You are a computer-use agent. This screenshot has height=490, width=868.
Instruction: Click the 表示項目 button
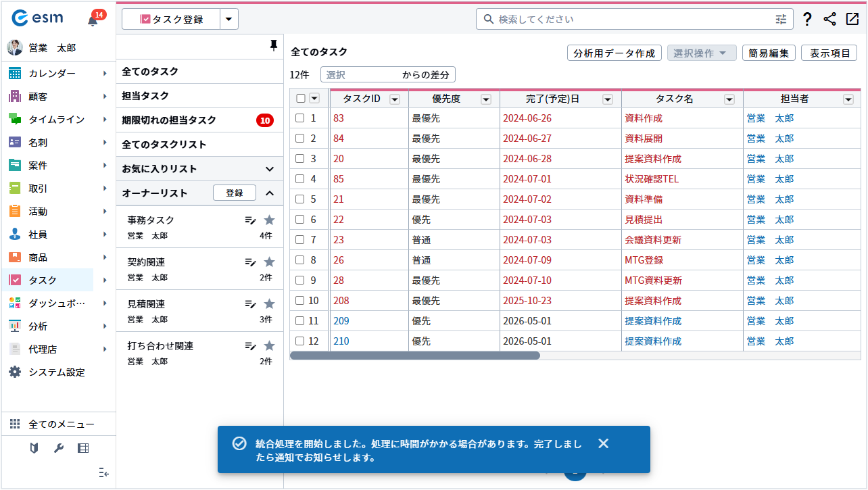point(829,53)
